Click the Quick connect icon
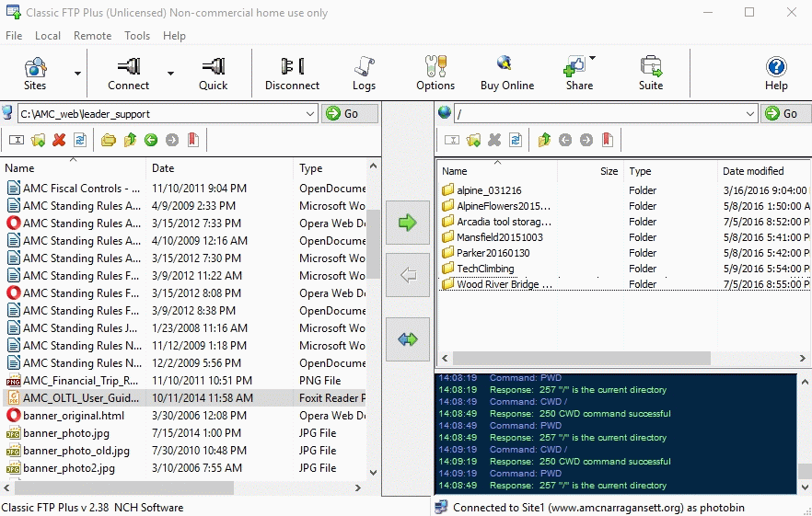 click(213, 74)
